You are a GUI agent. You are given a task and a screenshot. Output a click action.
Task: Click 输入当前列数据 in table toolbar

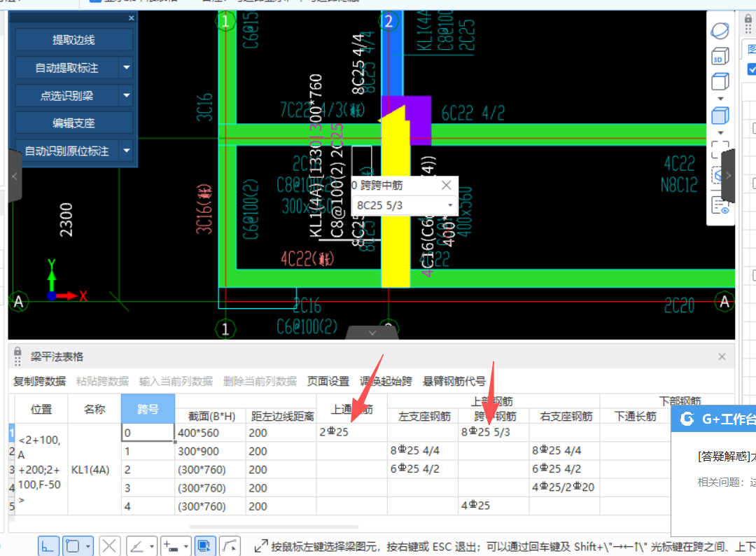tap(176, 382)
